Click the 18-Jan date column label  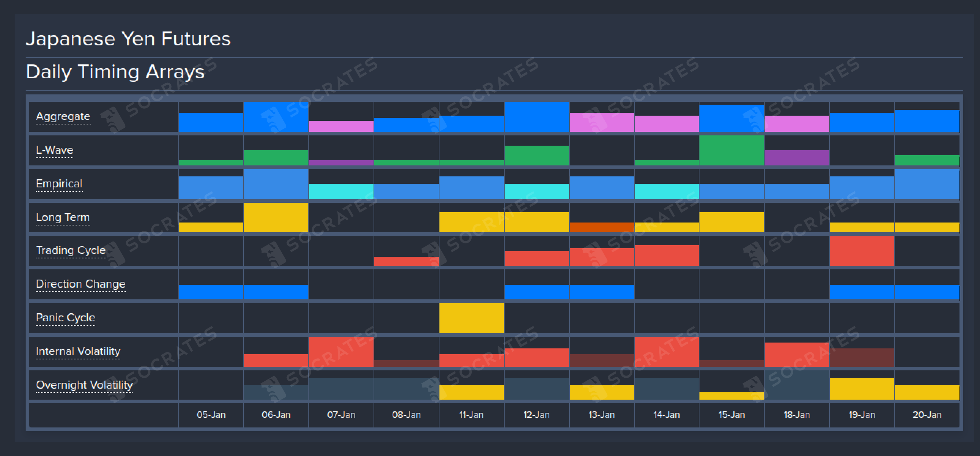point(797,415)
